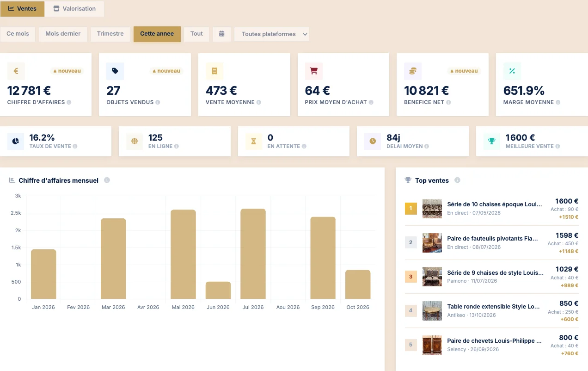Click the Antikeo · 13/10/2026 sale detail

[x=472, y=315]
